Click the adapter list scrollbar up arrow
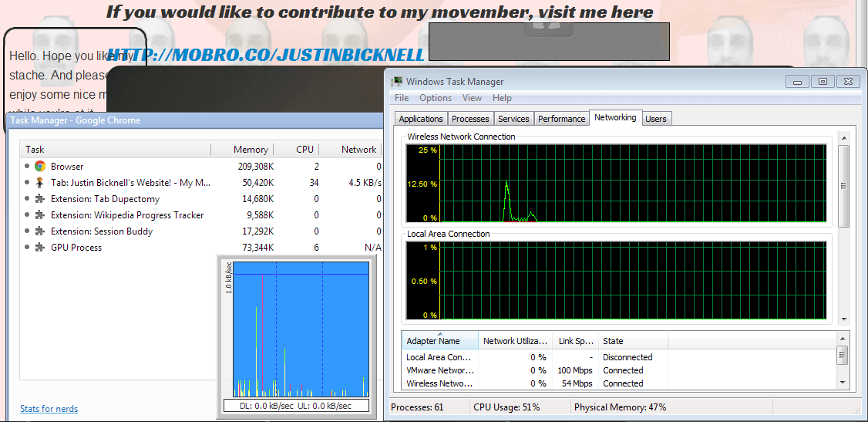This screenshot has width=868, height=422. 843,338
